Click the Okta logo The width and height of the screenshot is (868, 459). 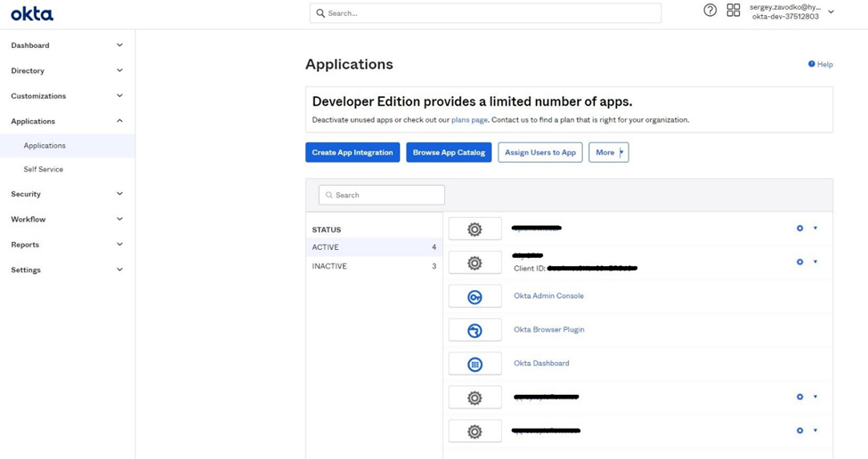[32, 14]
